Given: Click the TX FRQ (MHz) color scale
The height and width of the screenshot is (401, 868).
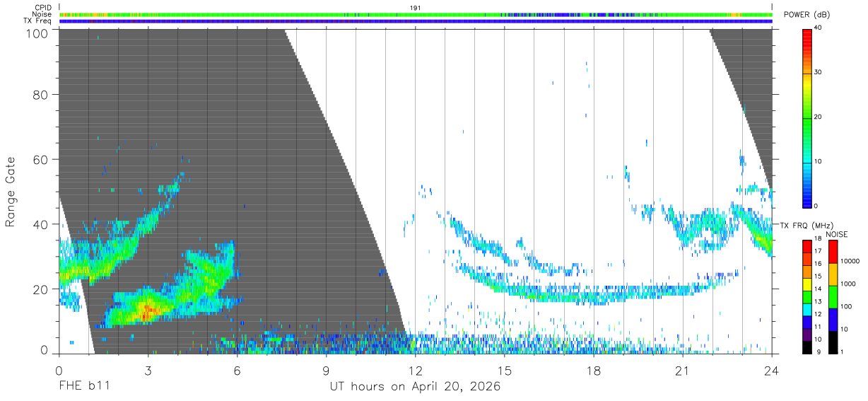Looking at the screenshot, I should (807, 296).
